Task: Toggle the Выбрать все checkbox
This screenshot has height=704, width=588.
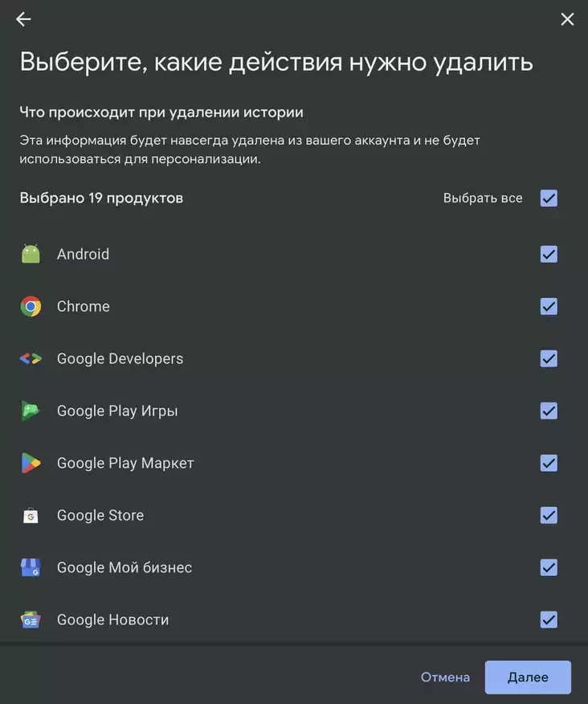Action: (x=549, y=198)
